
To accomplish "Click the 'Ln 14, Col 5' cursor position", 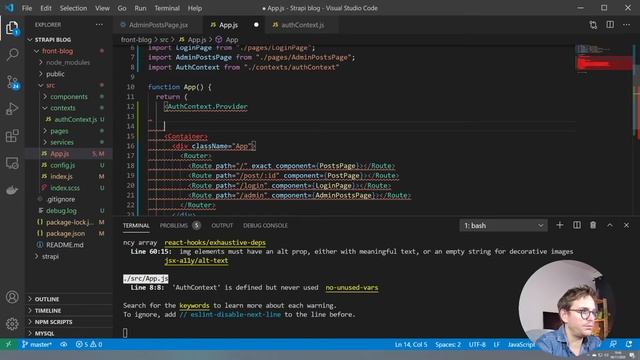I will (411, 344).
